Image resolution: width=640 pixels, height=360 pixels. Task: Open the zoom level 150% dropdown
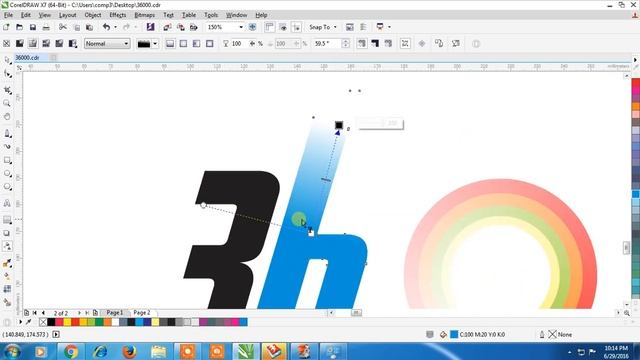pyautogui.click(x=241, y=27)
